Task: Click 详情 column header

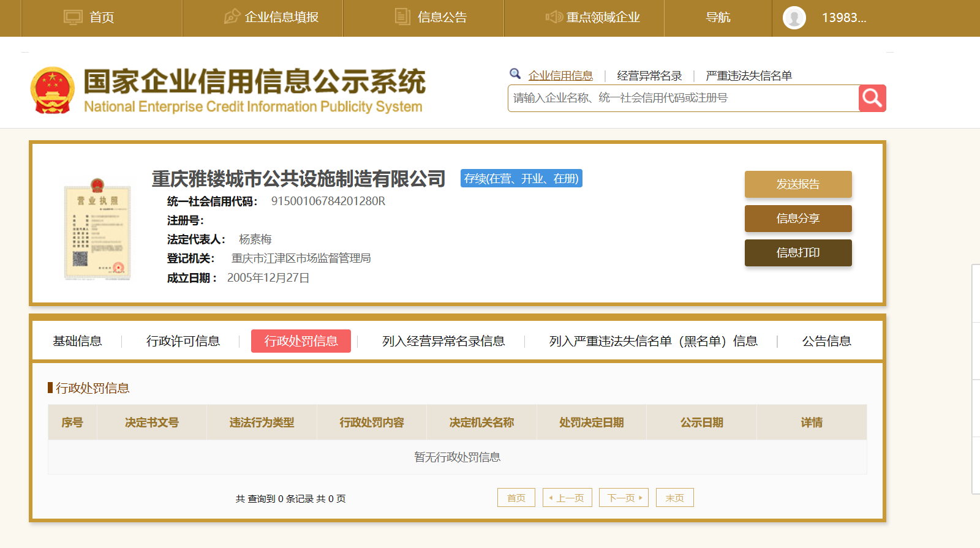Action: point(812,422)
